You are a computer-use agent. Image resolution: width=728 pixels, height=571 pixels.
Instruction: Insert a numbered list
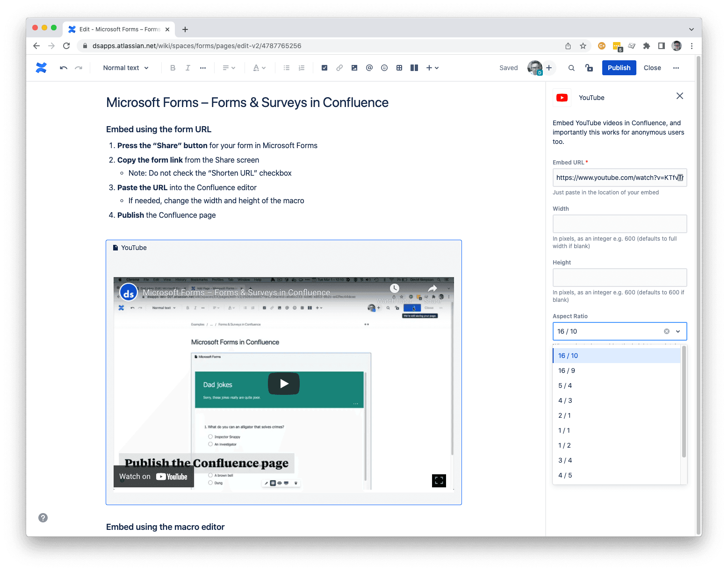[302, 68]
